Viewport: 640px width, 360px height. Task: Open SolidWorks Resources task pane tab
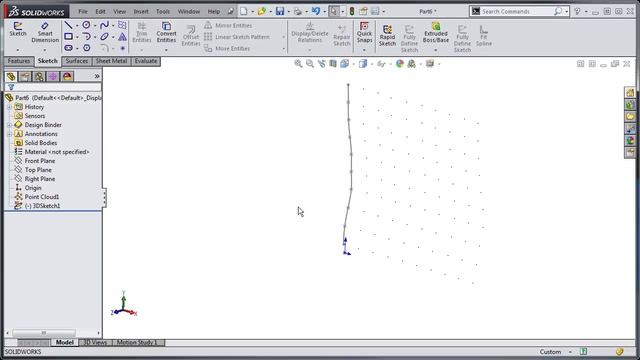tap(630, 93)
